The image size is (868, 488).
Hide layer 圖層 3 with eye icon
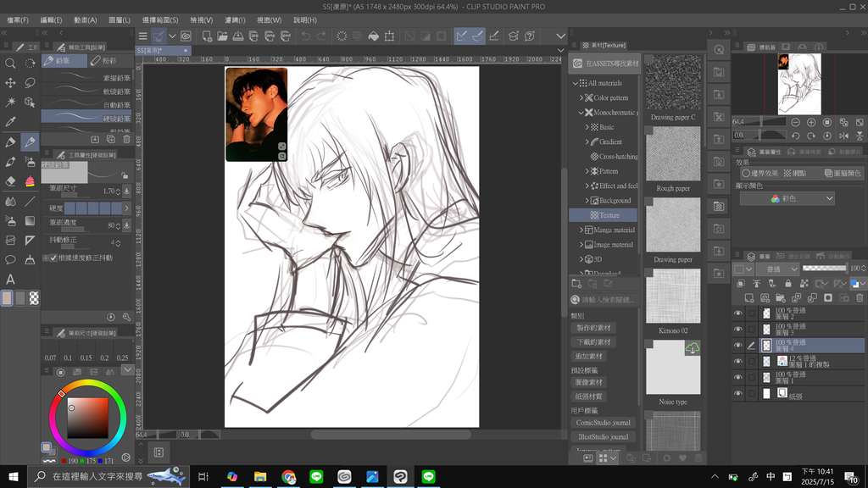738,330
